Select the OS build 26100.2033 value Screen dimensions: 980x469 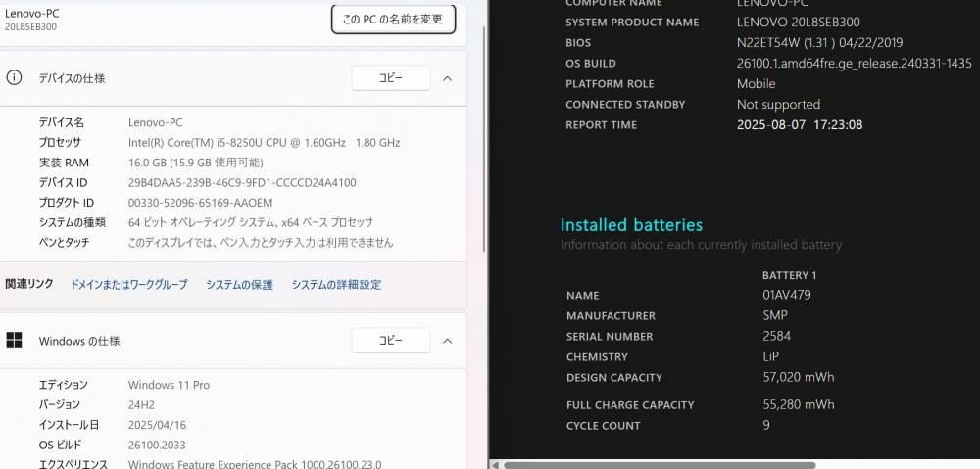(x=156, y=445)
